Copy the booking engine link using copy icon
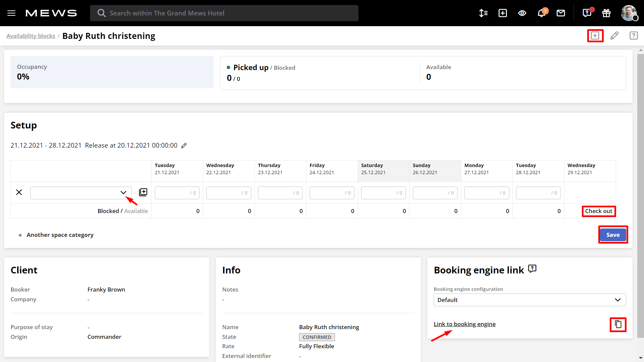 [x=618, y=324]
